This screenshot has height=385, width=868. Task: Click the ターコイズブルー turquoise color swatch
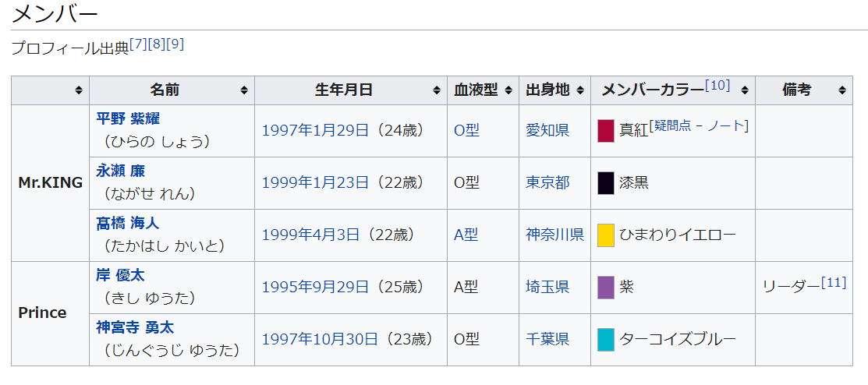(x=606, y=338)
